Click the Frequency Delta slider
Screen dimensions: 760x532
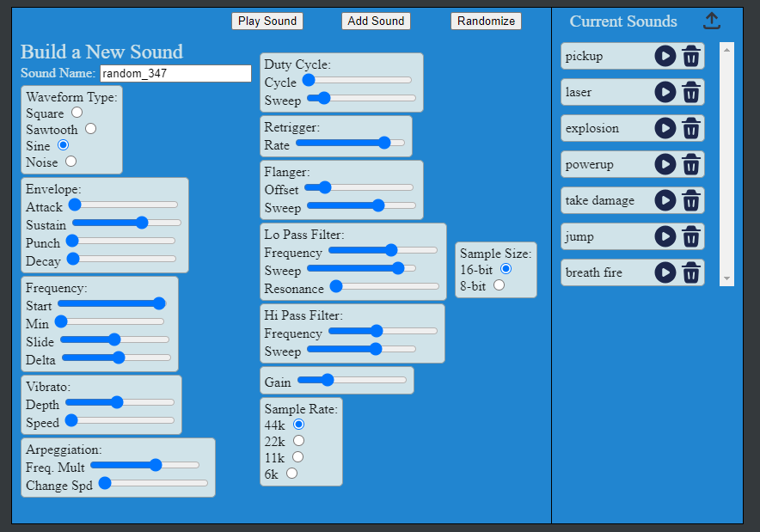(116, 358)
